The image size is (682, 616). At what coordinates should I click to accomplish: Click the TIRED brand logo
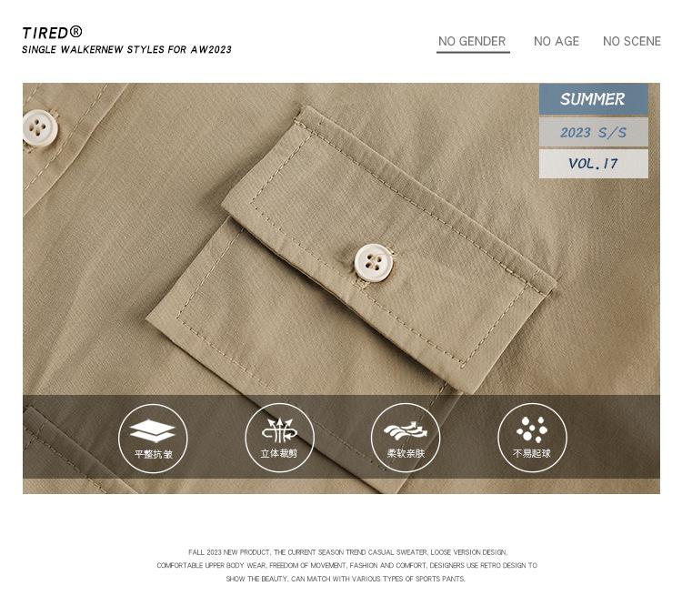(x=52, y=33)
